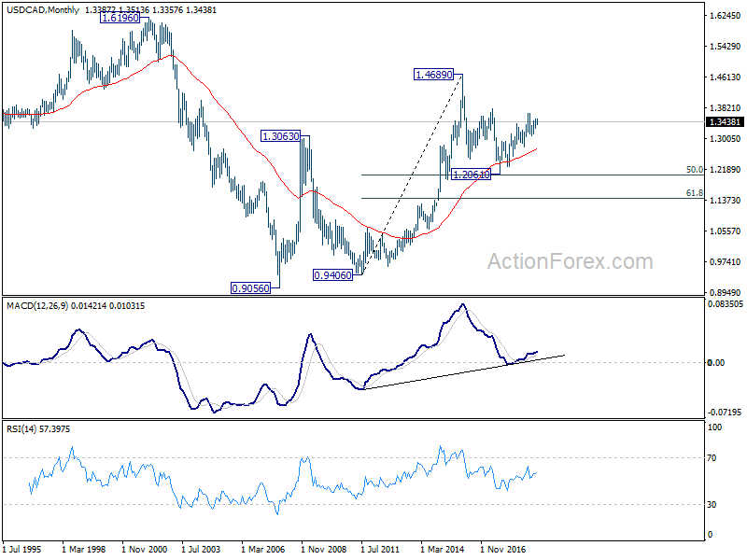
Task: Click the 1 Jul 2003 date label
Action: (201, 549)
